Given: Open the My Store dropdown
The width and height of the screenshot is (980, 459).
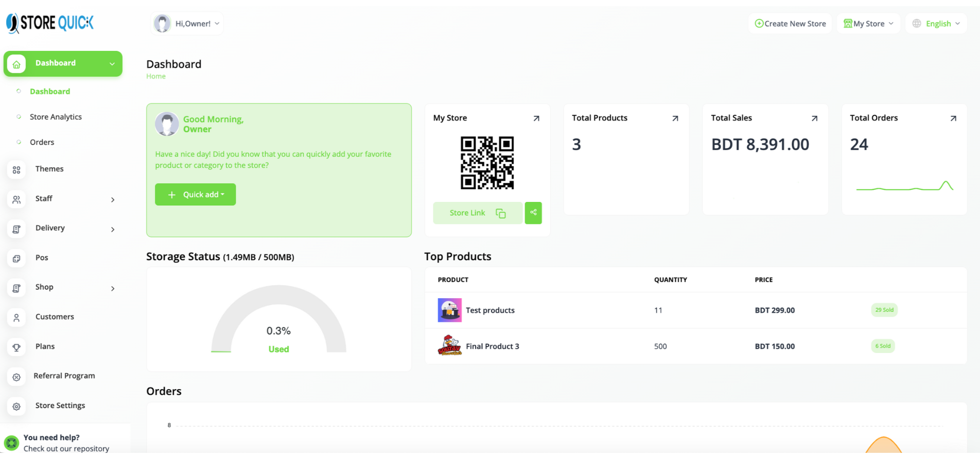Looking at the screenshot, I should [x=868, y=23].
